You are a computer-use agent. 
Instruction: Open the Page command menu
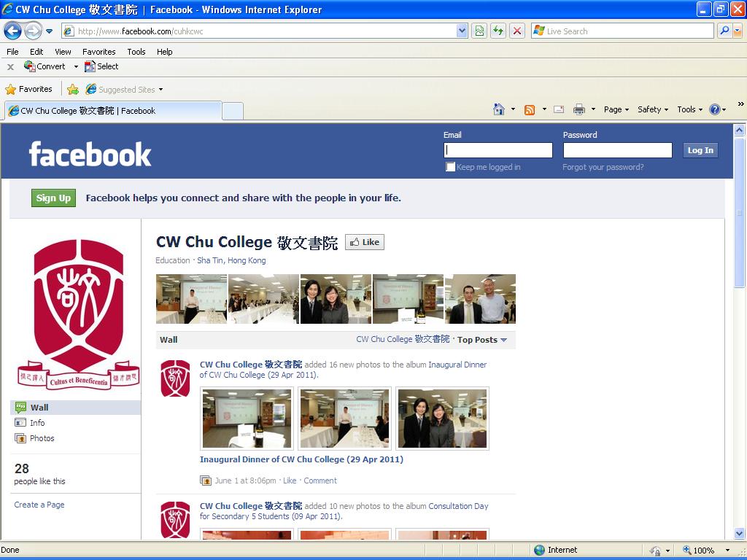click(x=616, y=109)
